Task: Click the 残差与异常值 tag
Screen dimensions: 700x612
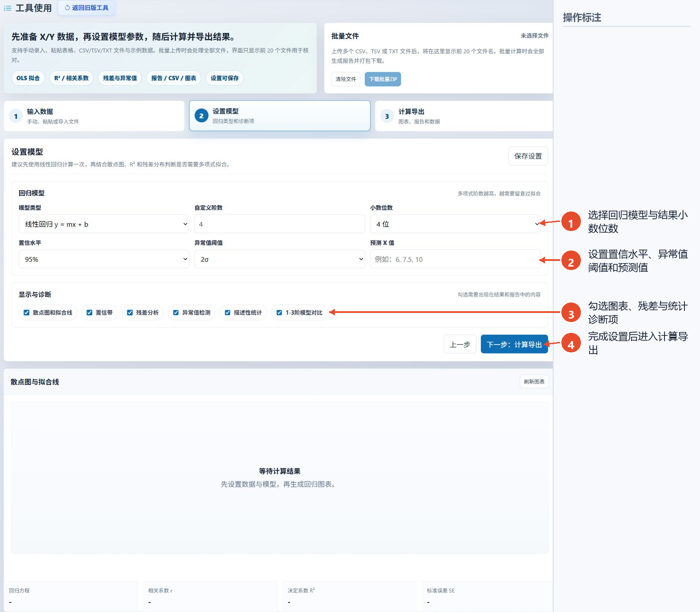Action: point(120,78)
